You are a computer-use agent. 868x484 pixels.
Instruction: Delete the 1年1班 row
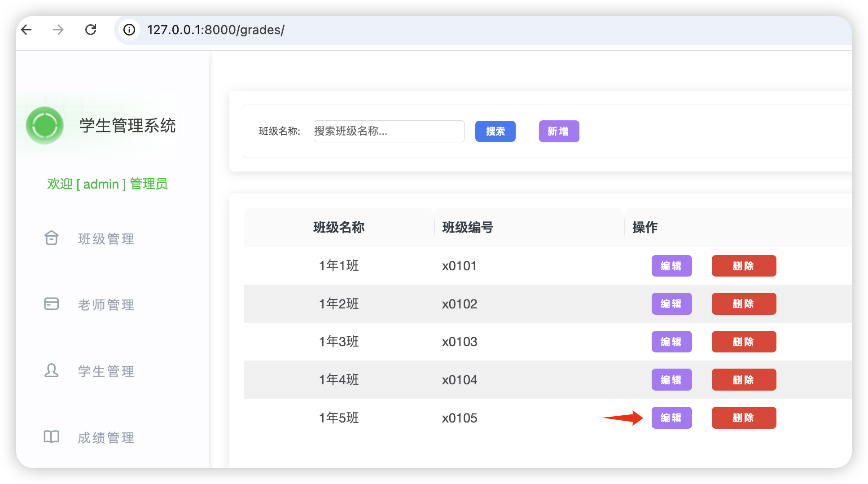tap(744, 266)
